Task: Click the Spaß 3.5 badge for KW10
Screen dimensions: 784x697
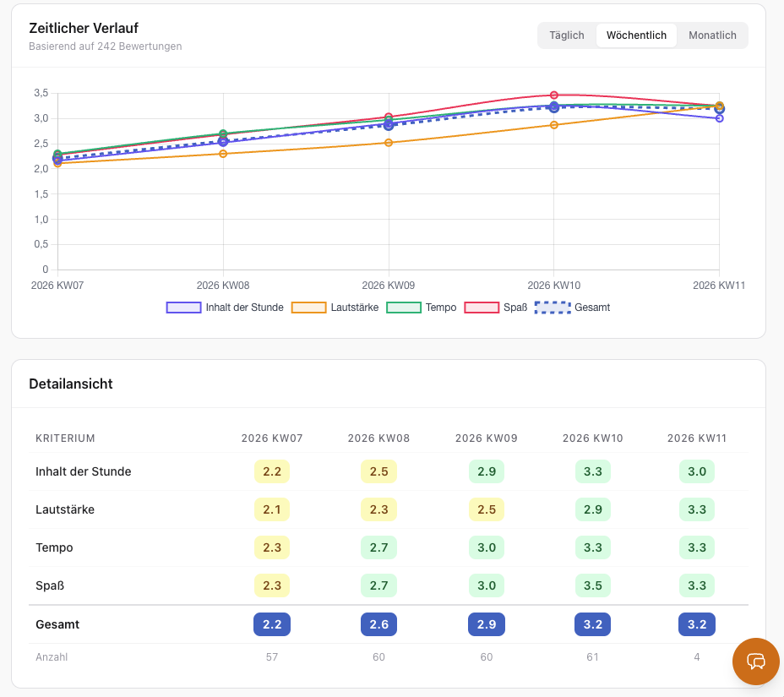Action: point(592,585)
